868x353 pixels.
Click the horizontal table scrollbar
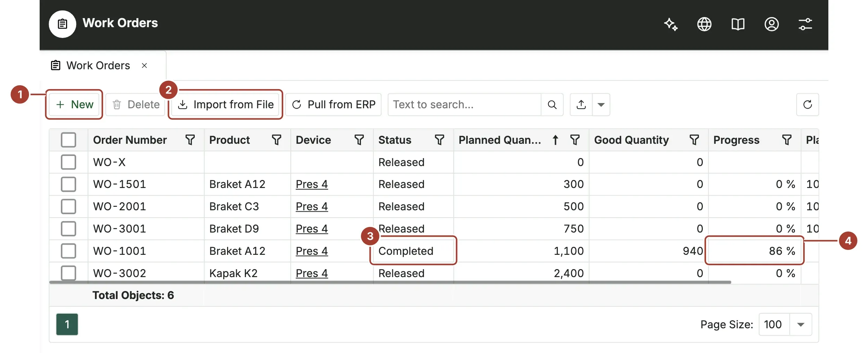click(x=390, y=282)
